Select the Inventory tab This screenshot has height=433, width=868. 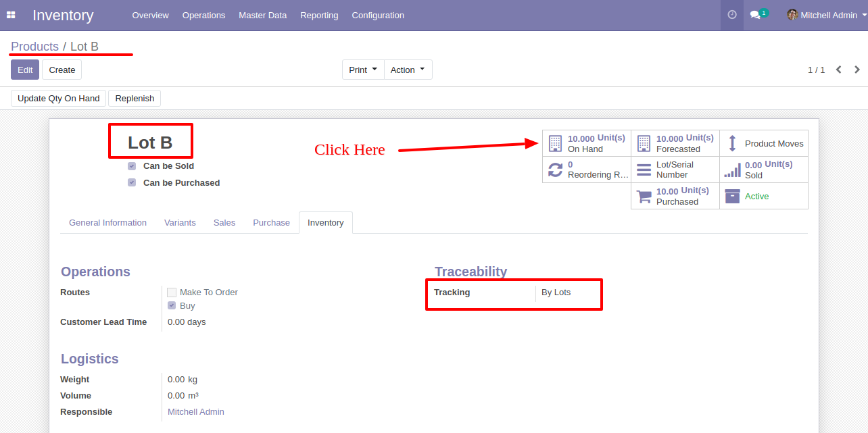click(x=326, y=223)
